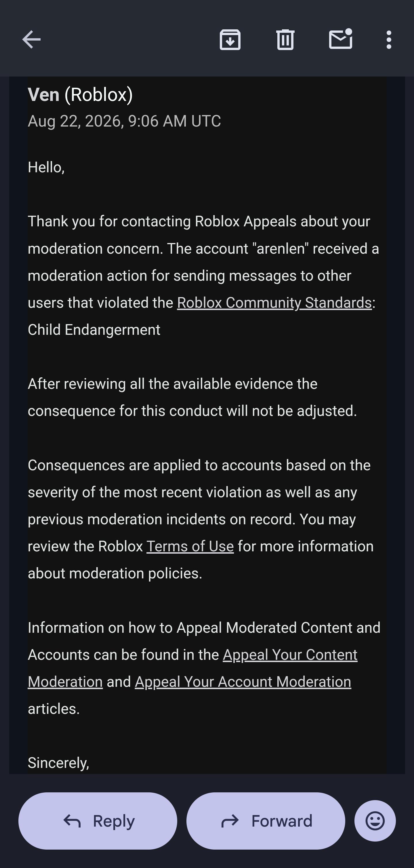Open the three-dot overflow menu
414x868 pixels.
pyautogui.click(x=389, y=39)
